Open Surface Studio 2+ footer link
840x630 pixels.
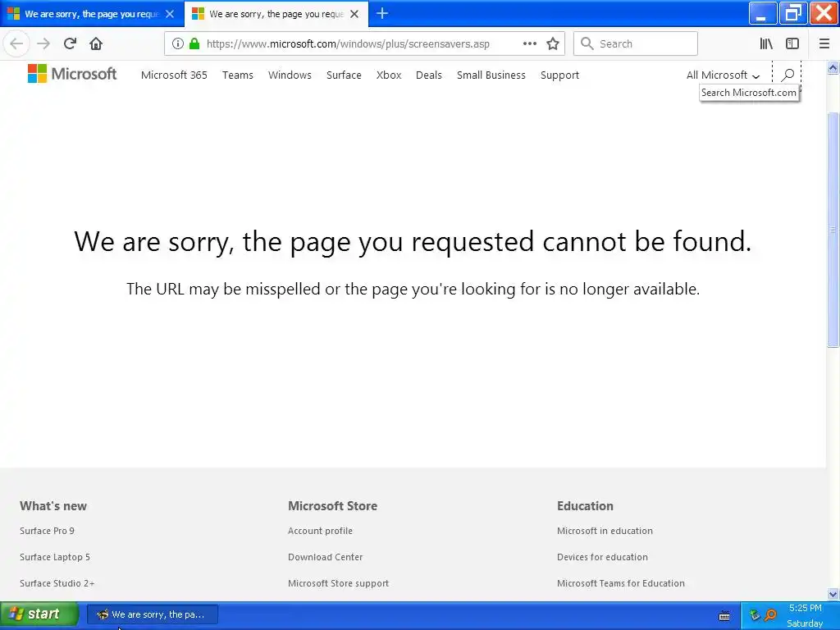pos(57,583)
